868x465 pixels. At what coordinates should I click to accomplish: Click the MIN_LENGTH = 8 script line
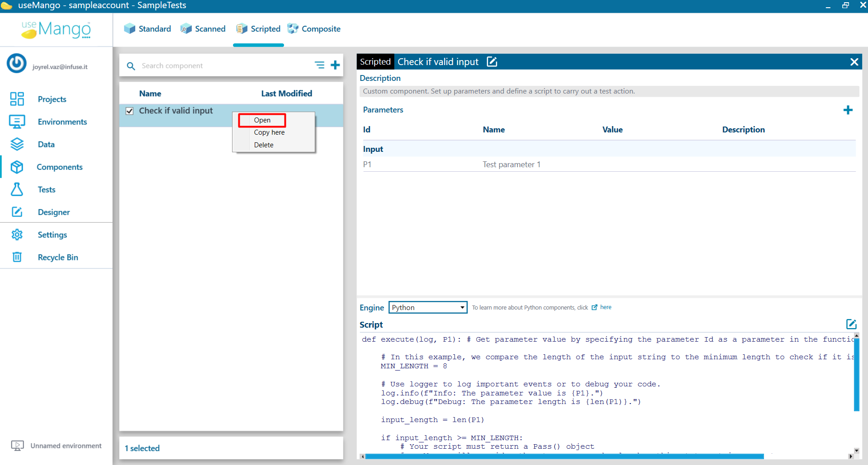click(414, 366)
